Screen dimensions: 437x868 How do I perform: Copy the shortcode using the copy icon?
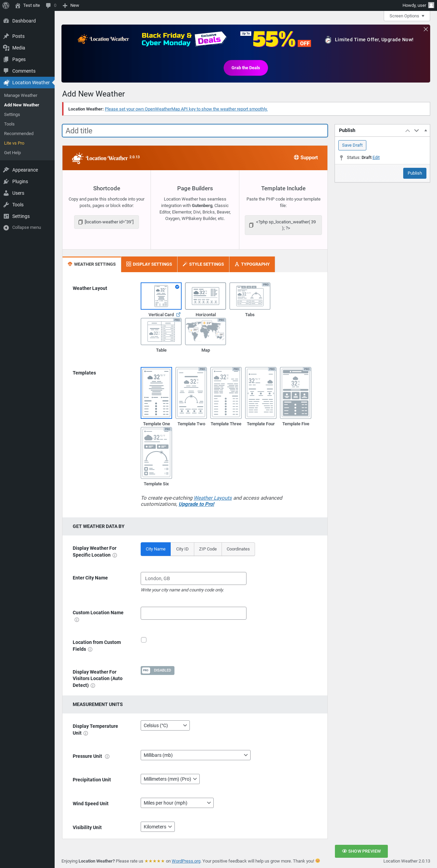click(81, 222)
